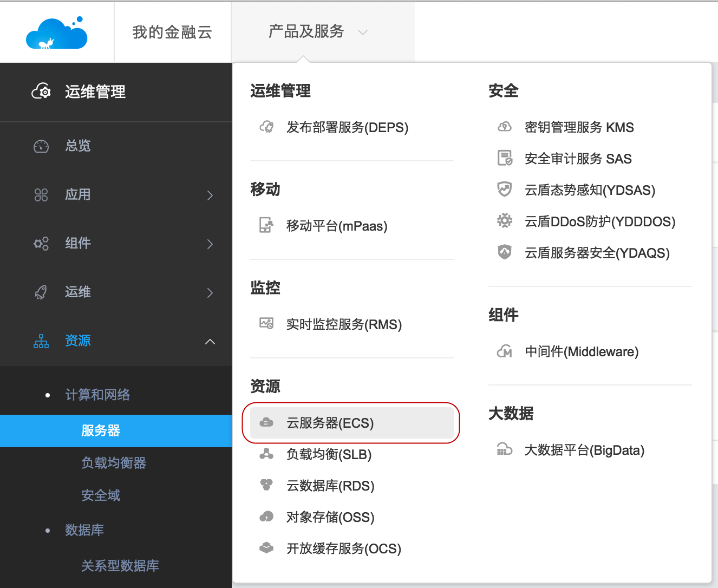The image size is (718, 588).
Task: Click the SAS security audit icon
Action: [505, 159]
